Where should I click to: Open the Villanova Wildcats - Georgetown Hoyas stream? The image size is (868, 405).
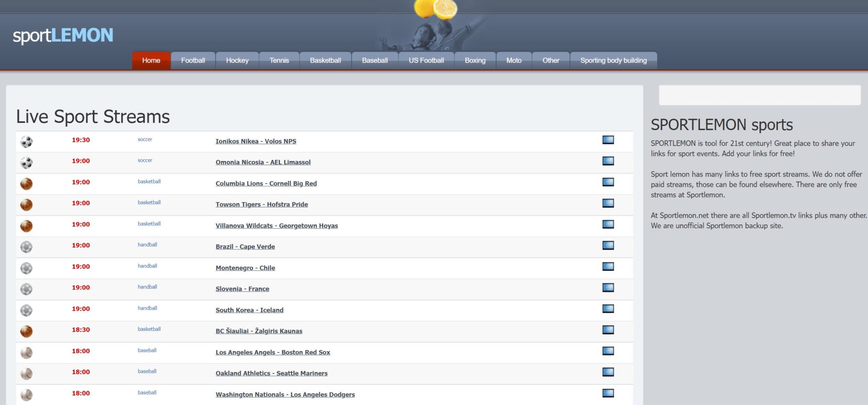point(277,225)
